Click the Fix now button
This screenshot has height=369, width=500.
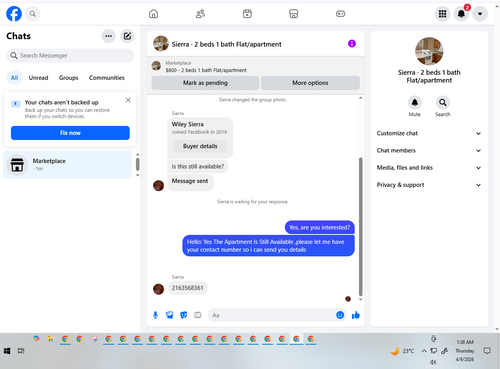70,133
